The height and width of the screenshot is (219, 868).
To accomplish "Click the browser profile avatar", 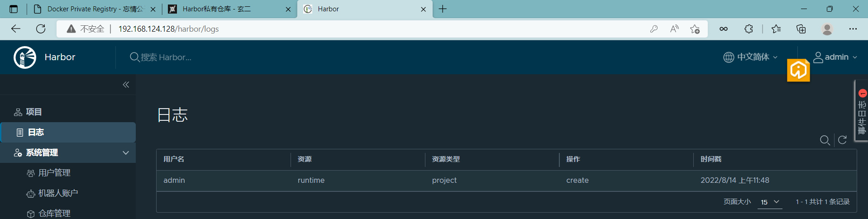I will 827,29.
